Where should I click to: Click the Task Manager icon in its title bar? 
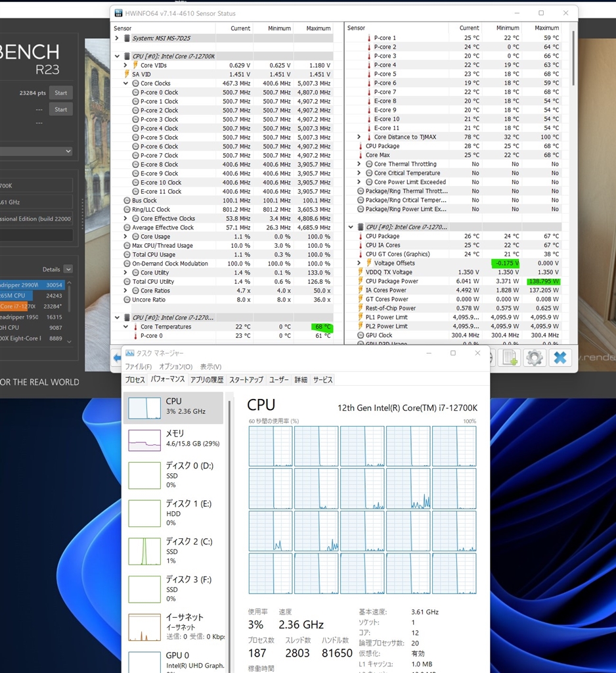[129, 353]
